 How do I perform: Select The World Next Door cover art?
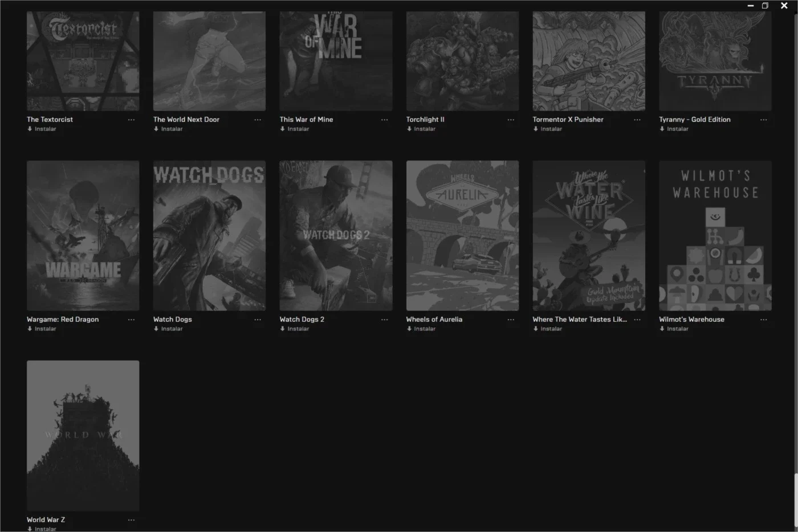point(210,61)
